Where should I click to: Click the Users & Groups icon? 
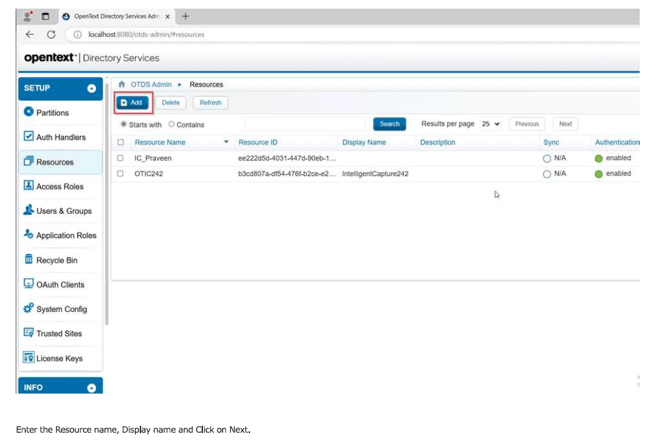click(28, 210)
